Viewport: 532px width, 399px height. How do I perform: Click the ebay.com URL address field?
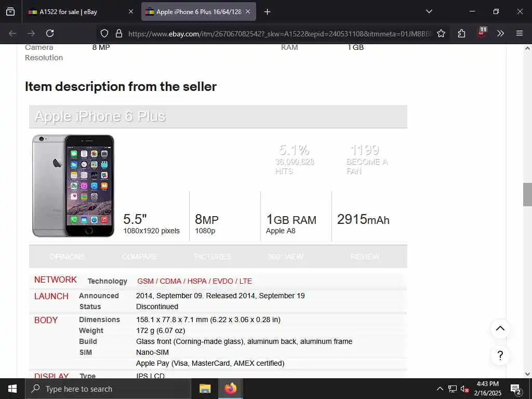pyautogui.click(x=280, y=34)
